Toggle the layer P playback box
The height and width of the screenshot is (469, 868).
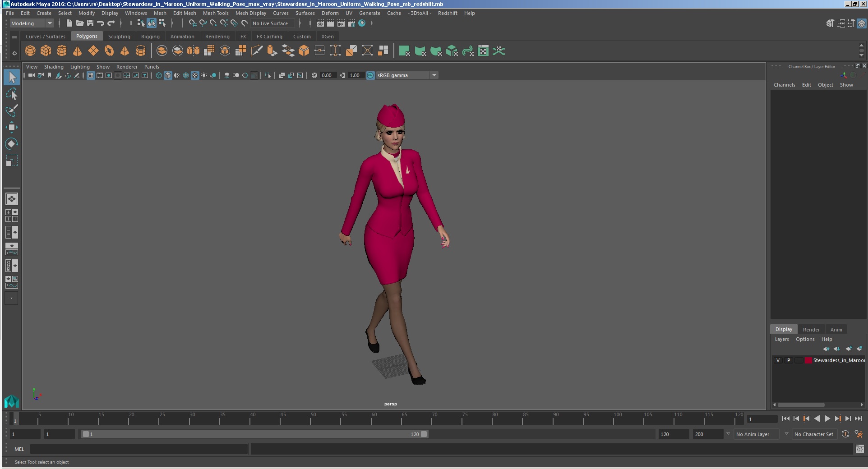[789, 360]
